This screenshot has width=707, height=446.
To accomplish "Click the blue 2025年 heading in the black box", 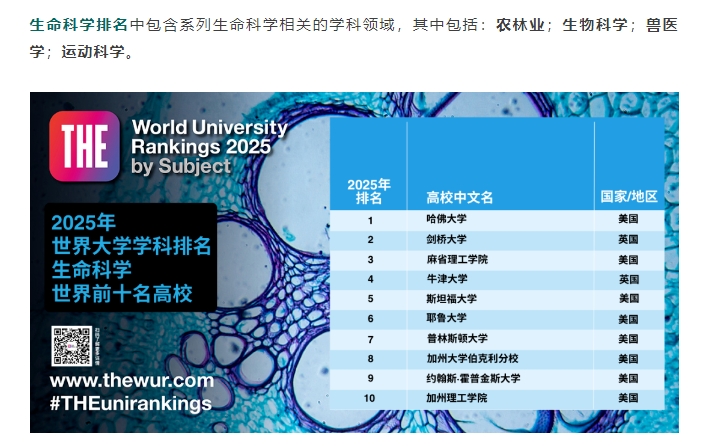I will coord(83,222).
